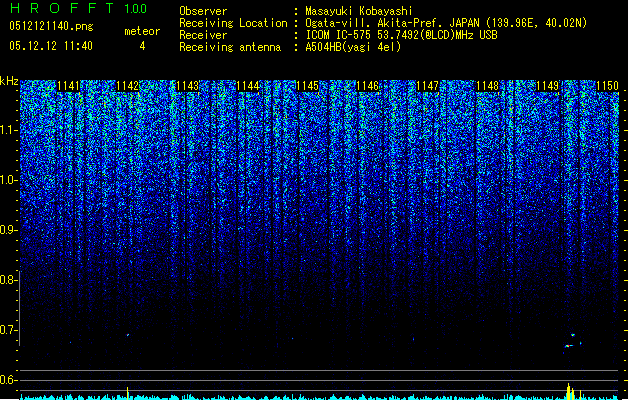Click the Observer label
Screen dimensions: 629x400
click(x=203, y=11)
